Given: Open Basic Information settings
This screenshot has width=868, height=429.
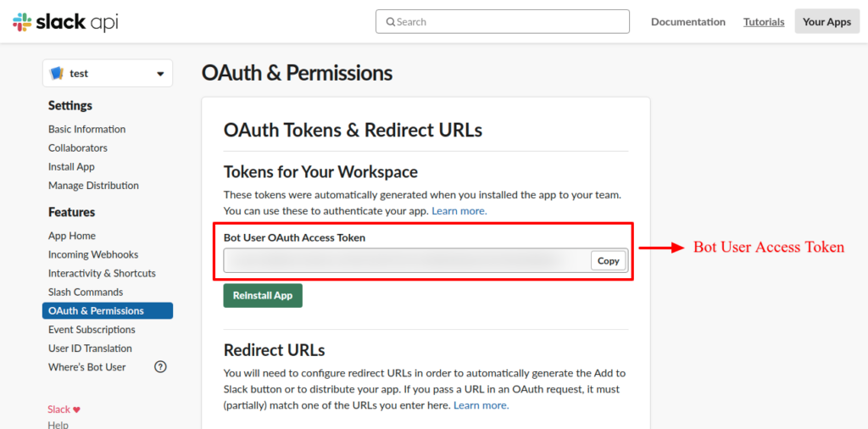Looking at the screenshot, I should 86,130.
